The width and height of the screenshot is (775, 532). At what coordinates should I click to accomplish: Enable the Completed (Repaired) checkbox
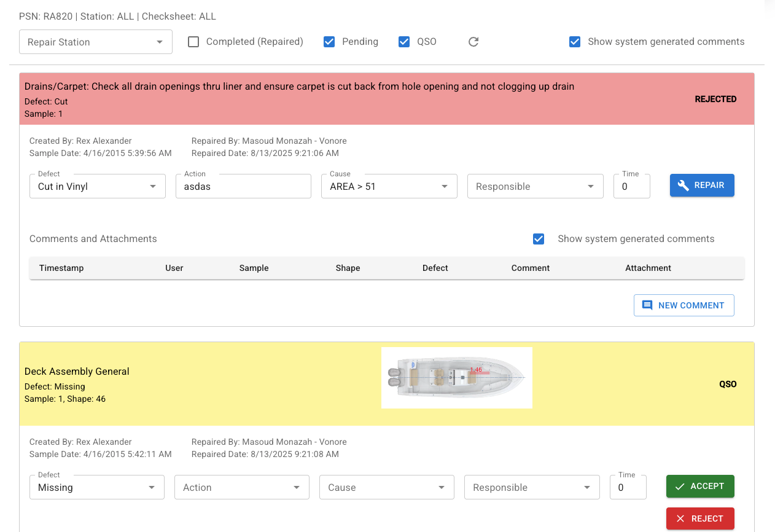193,42
